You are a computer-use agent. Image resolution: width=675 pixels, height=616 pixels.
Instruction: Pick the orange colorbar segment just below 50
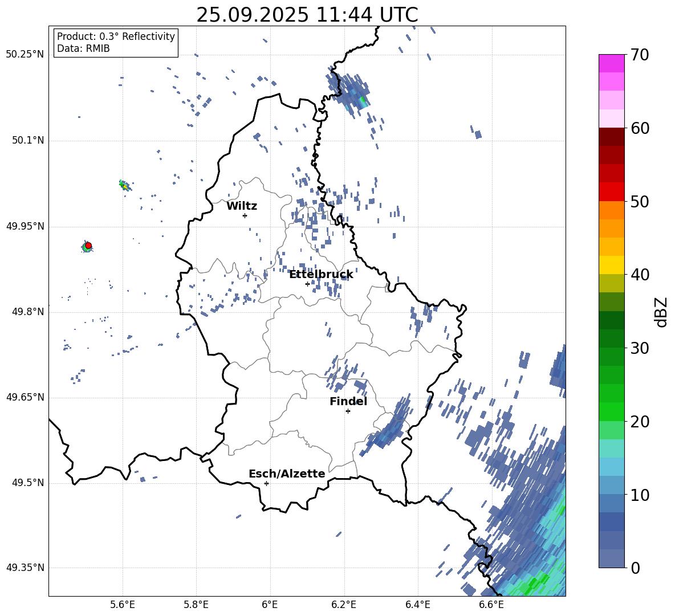click(611, 210)
